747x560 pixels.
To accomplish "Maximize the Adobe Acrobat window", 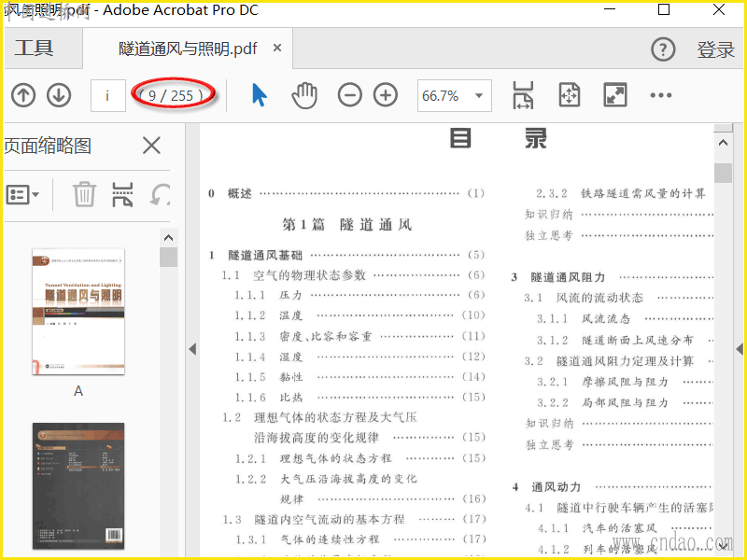I will [x=664, y=9].
